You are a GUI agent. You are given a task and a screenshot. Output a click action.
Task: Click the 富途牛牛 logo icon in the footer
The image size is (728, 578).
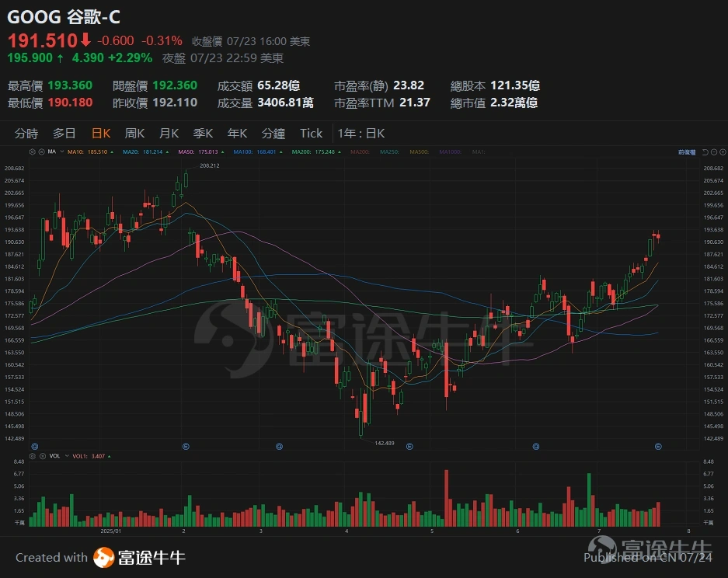coord(103,558)
